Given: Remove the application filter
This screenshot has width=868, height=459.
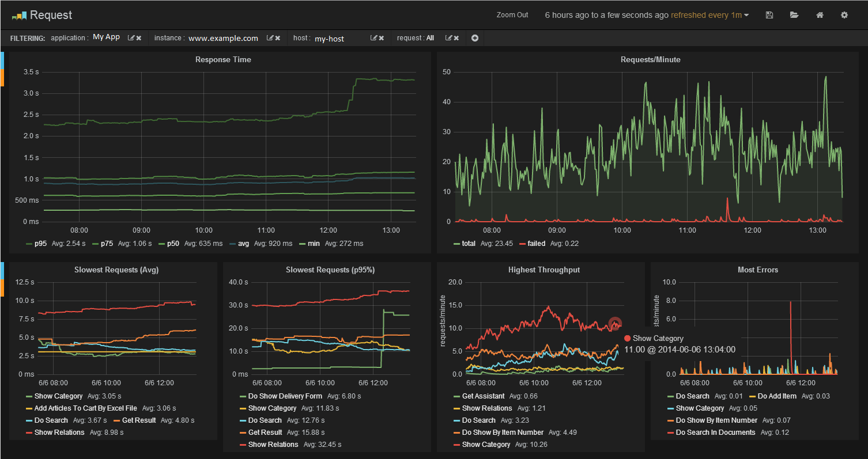Looking at the screenshot, I should point(139,38).
